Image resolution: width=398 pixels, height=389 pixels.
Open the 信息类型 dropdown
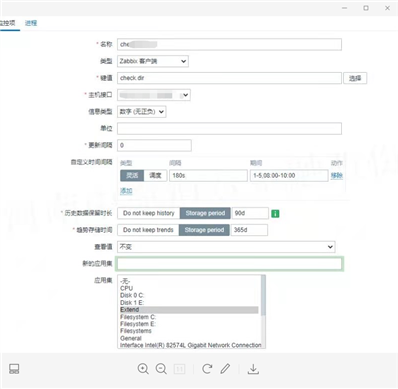142,112
